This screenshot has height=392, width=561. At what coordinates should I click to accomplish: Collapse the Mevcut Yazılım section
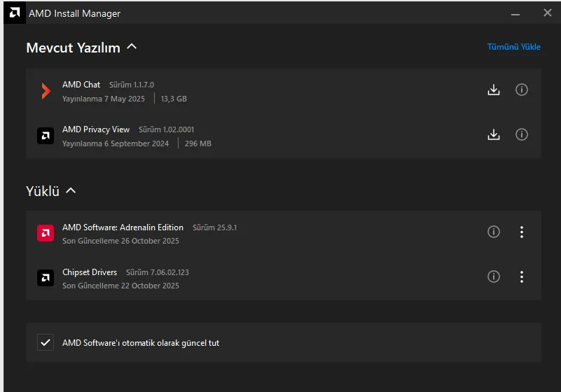132,47
